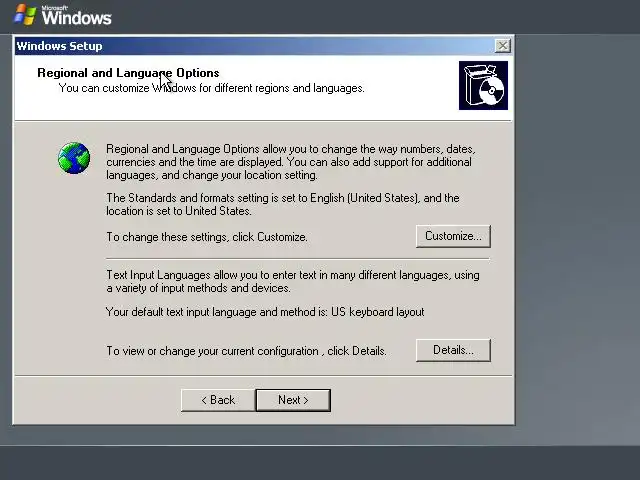Click the 'Standards and formats setting' paragraph
Viewport: 640px width, 480px height.
[x=283, y=204]
